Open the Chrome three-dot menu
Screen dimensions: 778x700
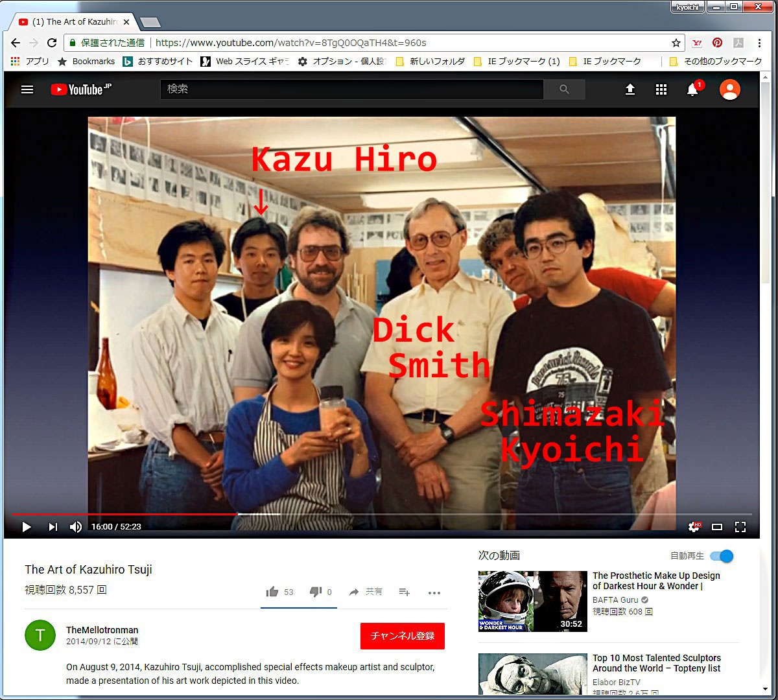(x=759, y=43)
